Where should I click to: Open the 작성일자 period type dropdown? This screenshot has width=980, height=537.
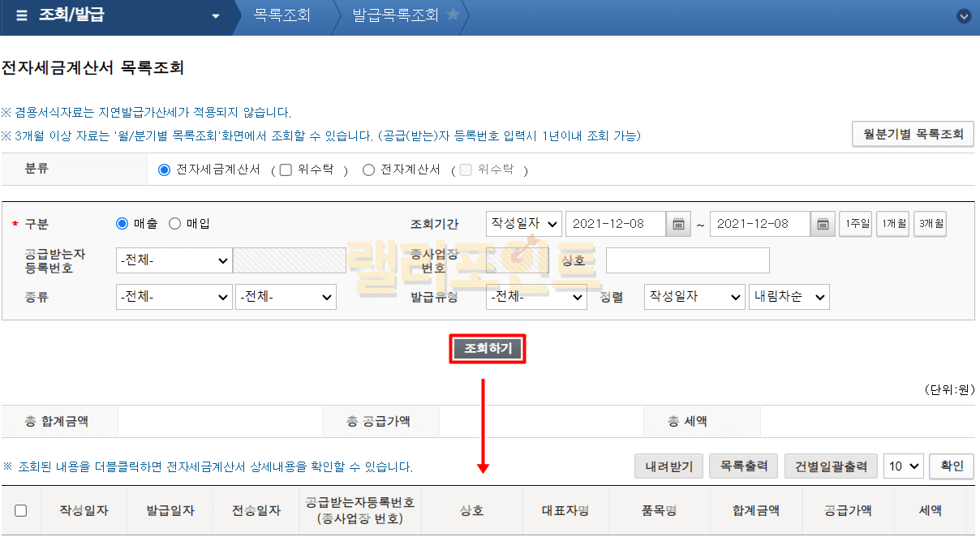click(x=523, y=224)
